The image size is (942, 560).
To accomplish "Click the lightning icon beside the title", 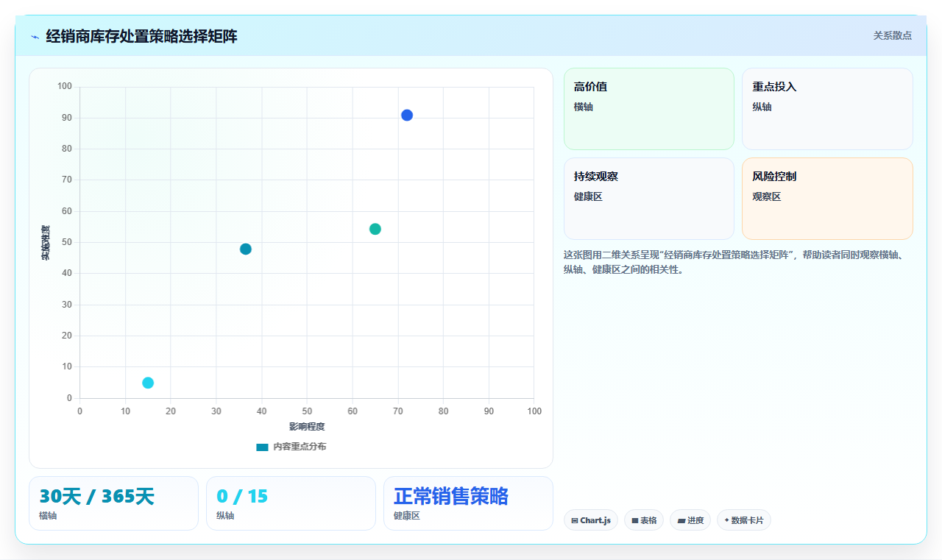I will coord(35,36).
